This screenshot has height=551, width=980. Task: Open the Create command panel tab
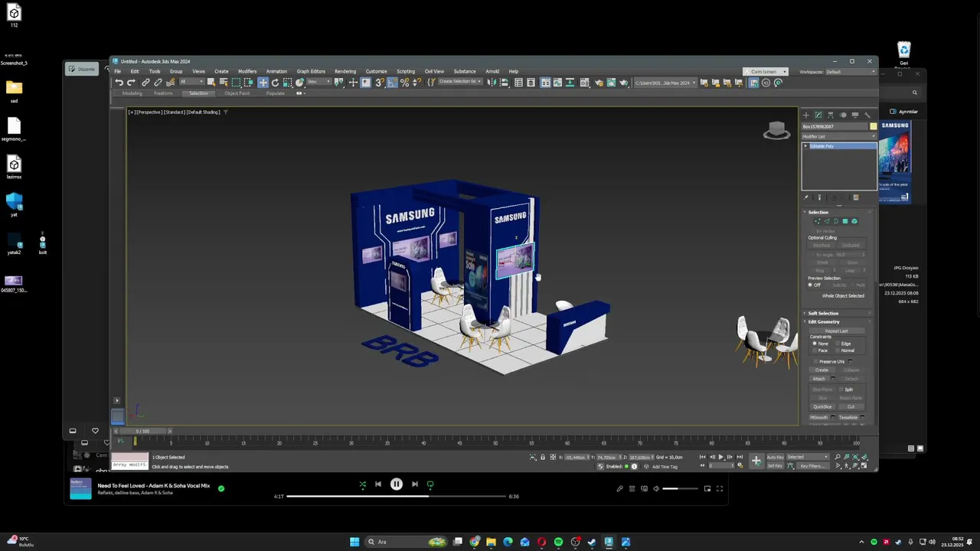pyautogui.click(x=805, y=115)
